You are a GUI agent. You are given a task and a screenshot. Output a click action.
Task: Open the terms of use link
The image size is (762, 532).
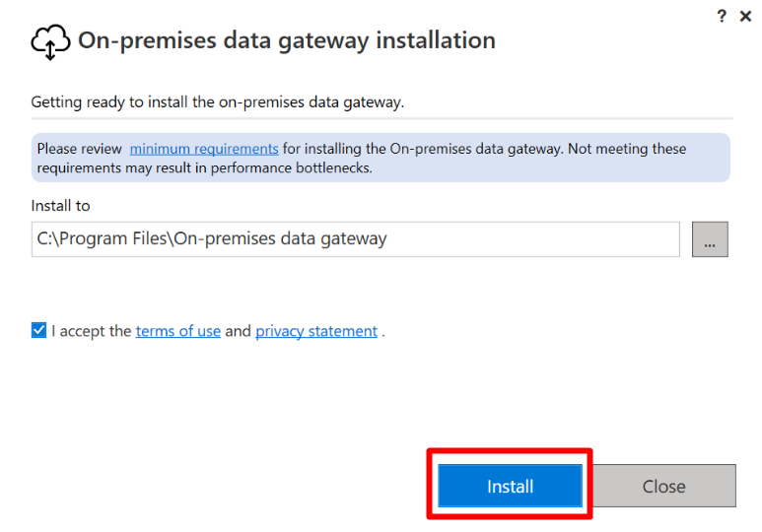pos(177,331)
